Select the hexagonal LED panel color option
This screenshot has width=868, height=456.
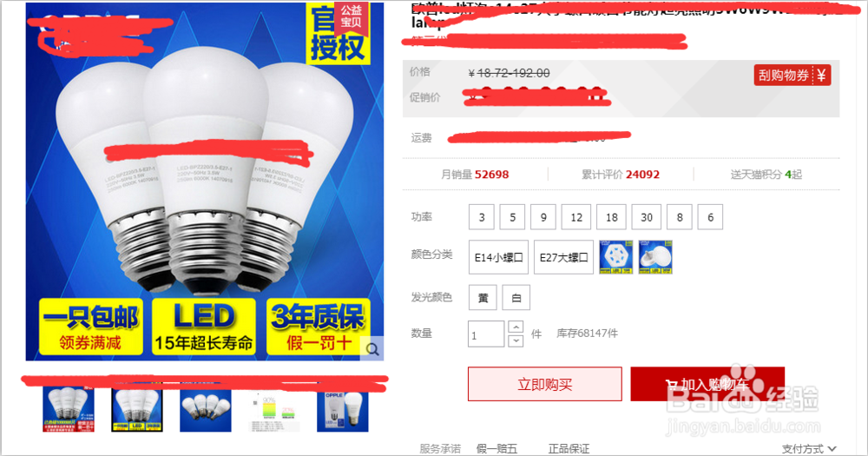tap(616, 257)
